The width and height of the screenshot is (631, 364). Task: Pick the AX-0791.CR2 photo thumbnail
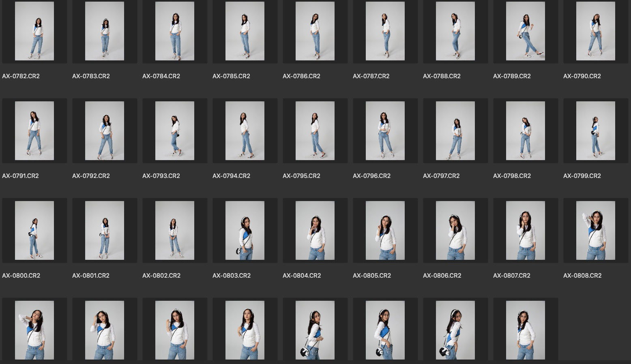[34, 131]
